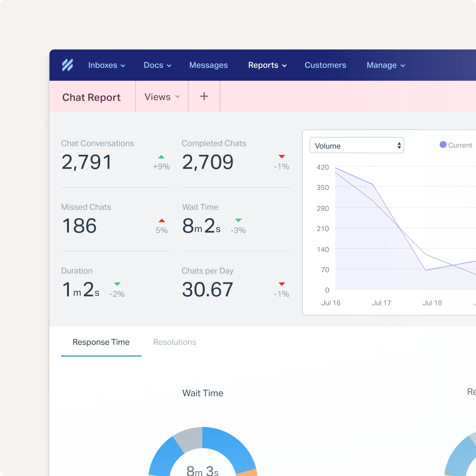Click red down arrow beside Chats per Day
Viewport: 476px width, 476px height.
[282, 284]
